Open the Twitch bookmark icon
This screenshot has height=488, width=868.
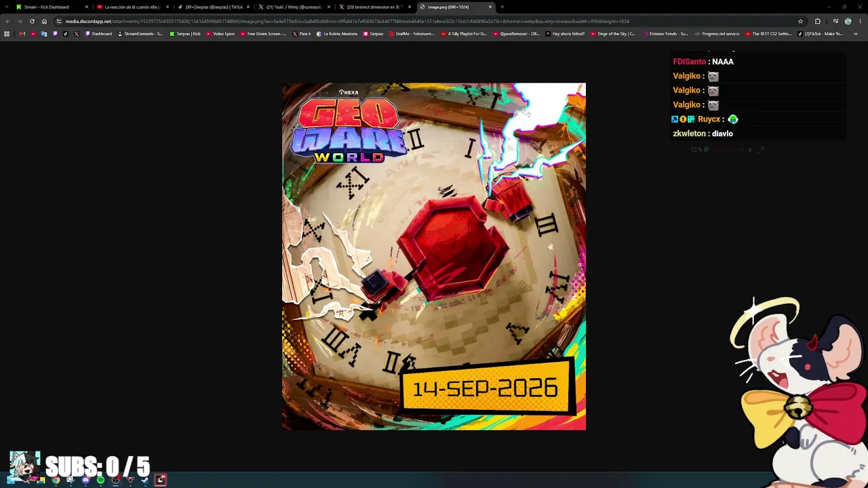(x=55, y=34)
